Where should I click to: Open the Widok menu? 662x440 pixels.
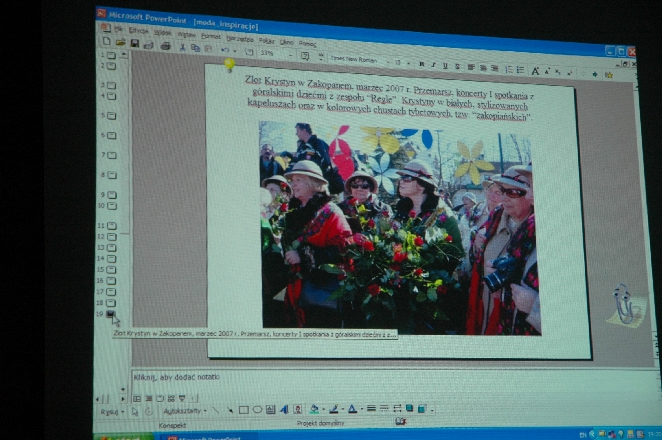tap(163, 33)
